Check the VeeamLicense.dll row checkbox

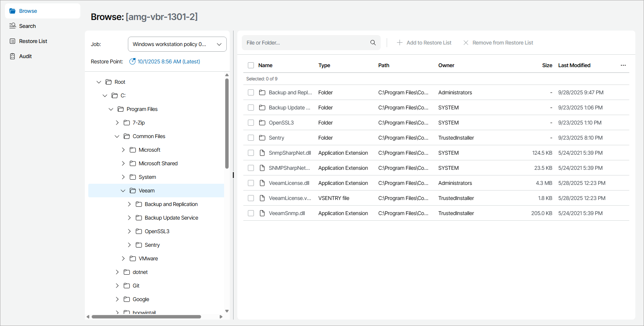point(251,183)
